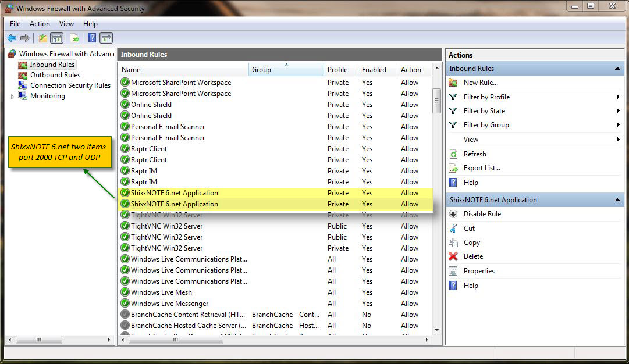Click the New Rule icon in Actions
The height and width of the screenshot is (364, 629).
tap(453, 83)
